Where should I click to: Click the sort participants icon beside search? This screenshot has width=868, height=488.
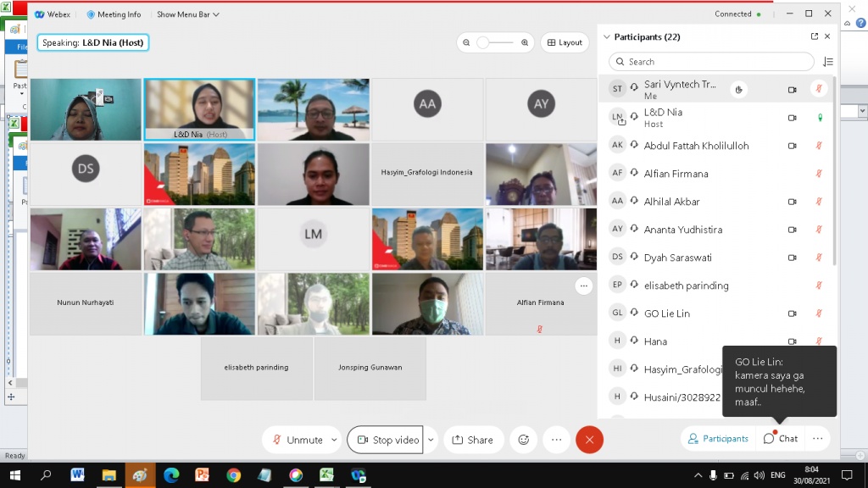[x=829, y=61]
